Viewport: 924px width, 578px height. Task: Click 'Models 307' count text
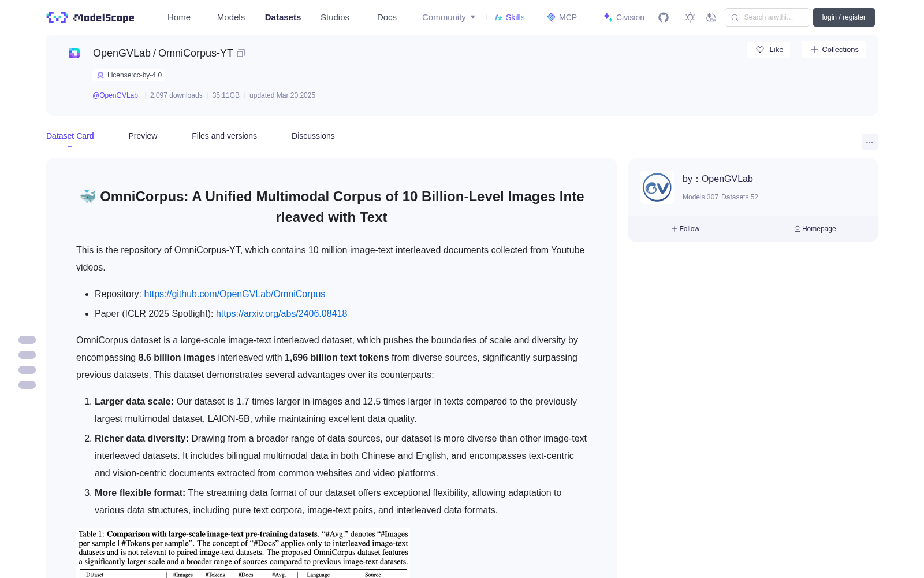point(701,197)
